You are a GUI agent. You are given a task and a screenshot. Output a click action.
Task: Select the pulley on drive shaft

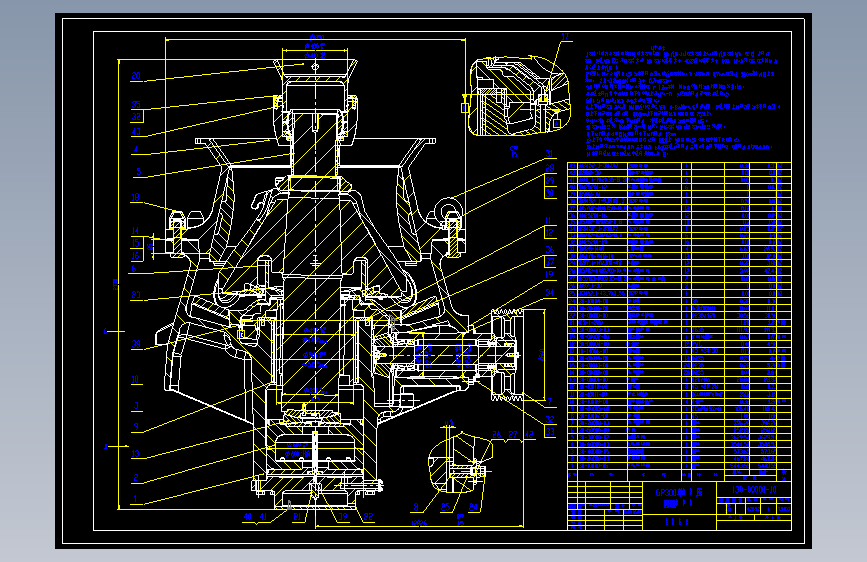click(x=507, y=355)
